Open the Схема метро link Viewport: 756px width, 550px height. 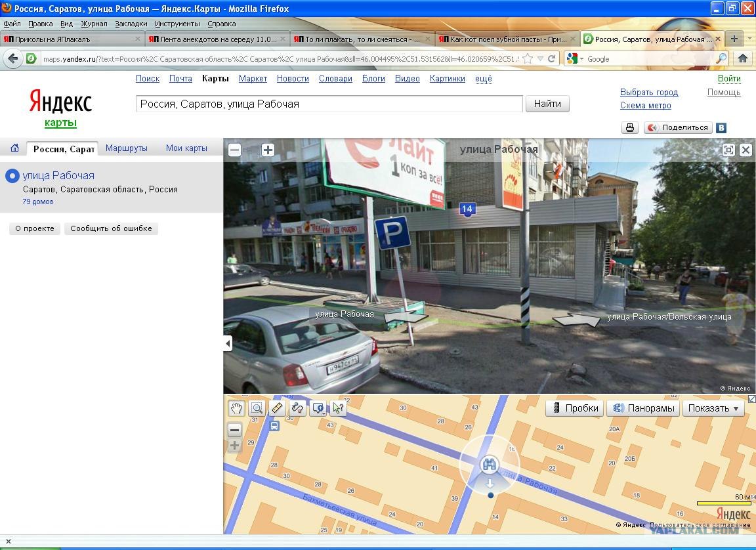click(645, 106)
